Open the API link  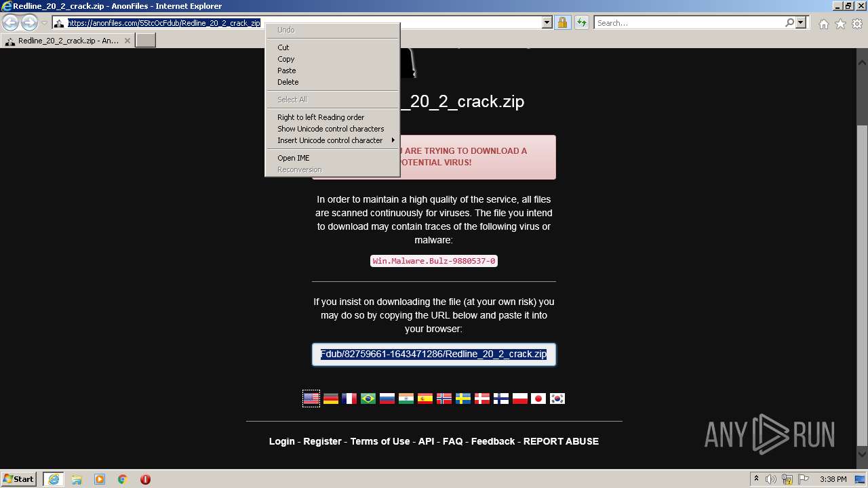click(x=426, y=441)
